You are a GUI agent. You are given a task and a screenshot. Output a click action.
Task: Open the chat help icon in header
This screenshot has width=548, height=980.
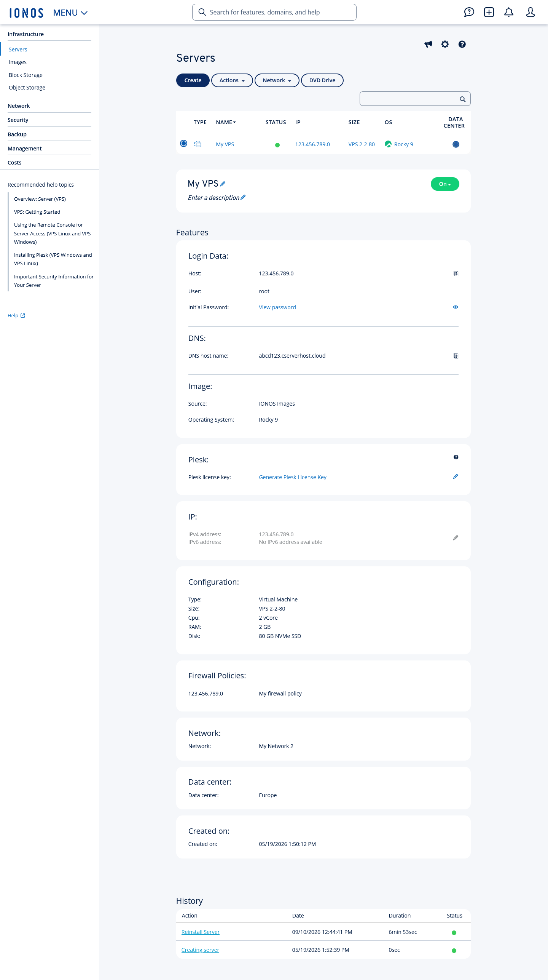point(469,12)
